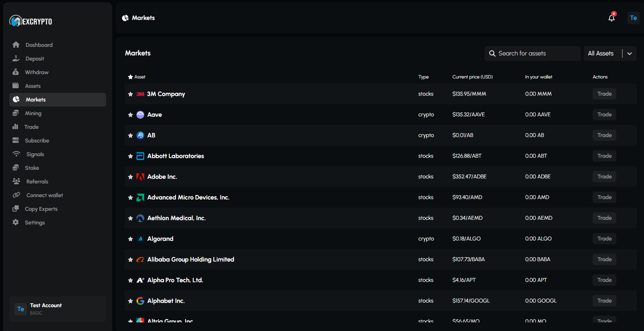Toggle favorite star for 3M Company
Image resolution: width=644 pixels, height=331 pixels.
pyautogui.click(x=131, y=94)
